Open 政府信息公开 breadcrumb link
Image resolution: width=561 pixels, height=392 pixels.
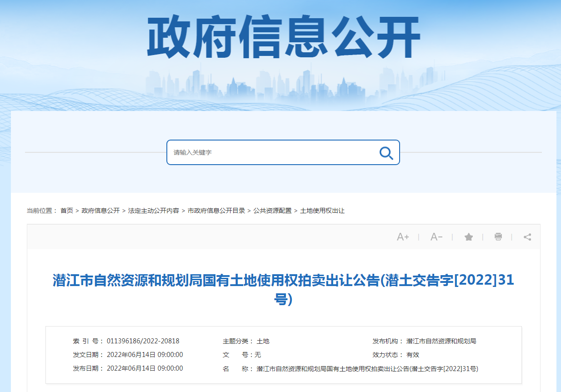(x=100, y=211)
